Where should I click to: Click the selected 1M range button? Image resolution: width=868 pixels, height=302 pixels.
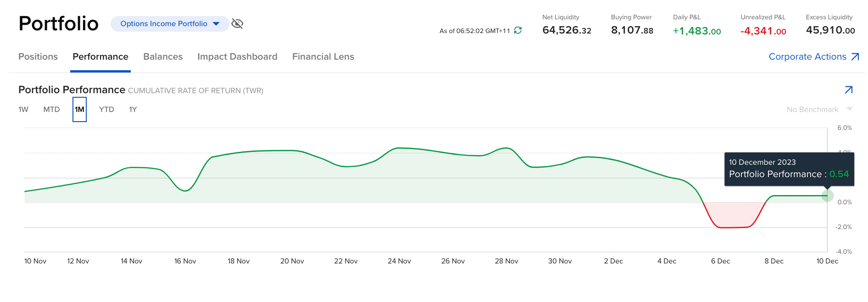pos(79,109)
